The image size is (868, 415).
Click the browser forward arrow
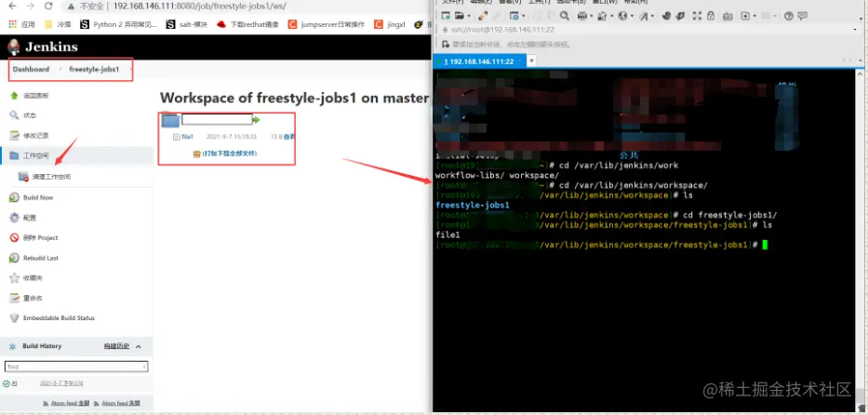point(31,7)
